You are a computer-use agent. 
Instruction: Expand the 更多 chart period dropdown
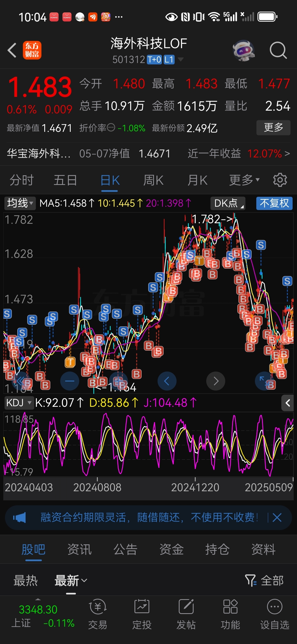[244, 180]
